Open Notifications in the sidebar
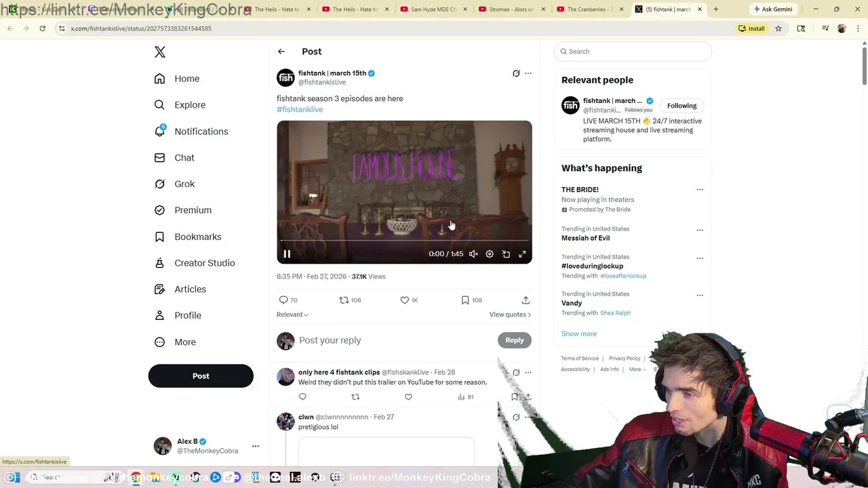Viewport: 868px width, 488px height. pos(191,131)
